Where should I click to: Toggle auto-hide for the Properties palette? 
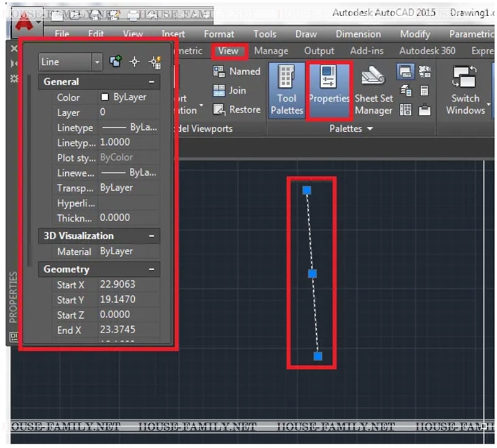[14, 63]
